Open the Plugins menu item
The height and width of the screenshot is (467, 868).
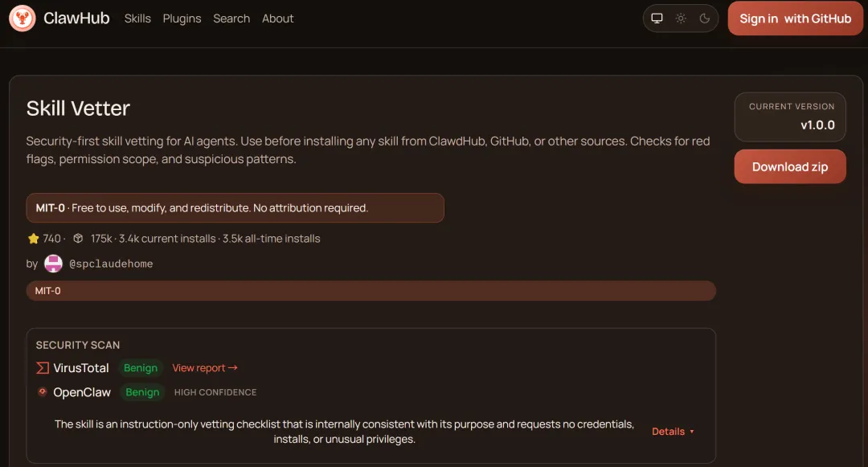(182, 18)
